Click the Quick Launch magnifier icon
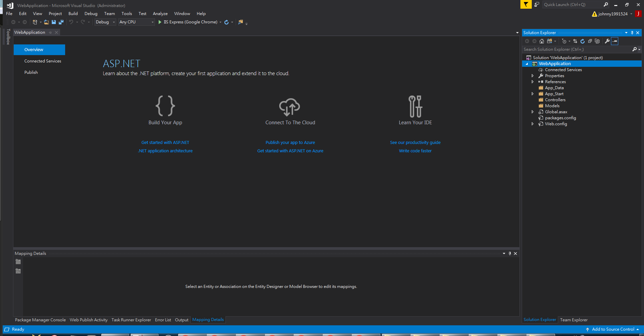This screenshot has height=336, width=644. click(606, 4)
